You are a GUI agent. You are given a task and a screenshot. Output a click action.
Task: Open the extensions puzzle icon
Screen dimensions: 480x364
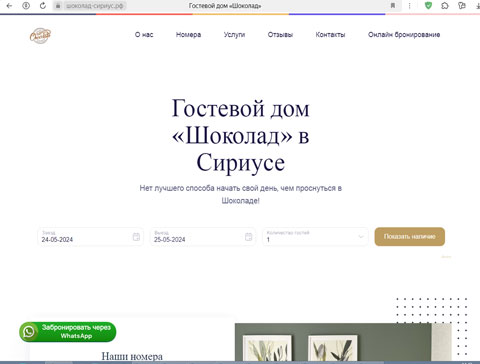445,6
